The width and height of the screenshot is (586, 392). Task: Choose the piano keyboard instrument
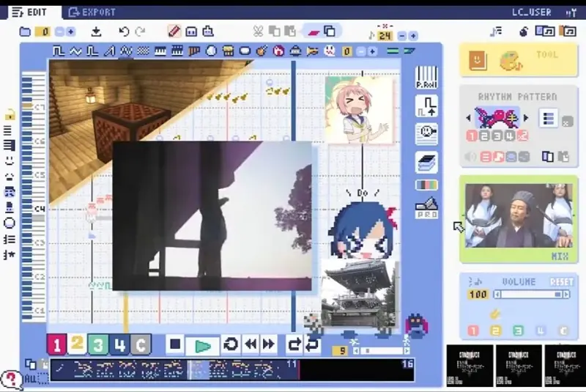click(160, 51)
